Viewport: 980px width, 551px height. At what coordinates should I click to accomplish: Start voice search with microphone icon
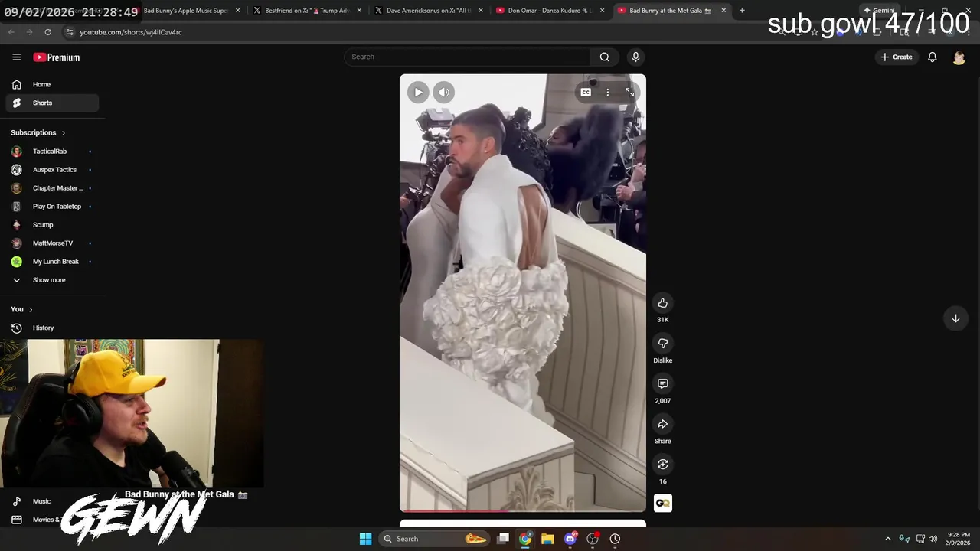click(635, 57)
